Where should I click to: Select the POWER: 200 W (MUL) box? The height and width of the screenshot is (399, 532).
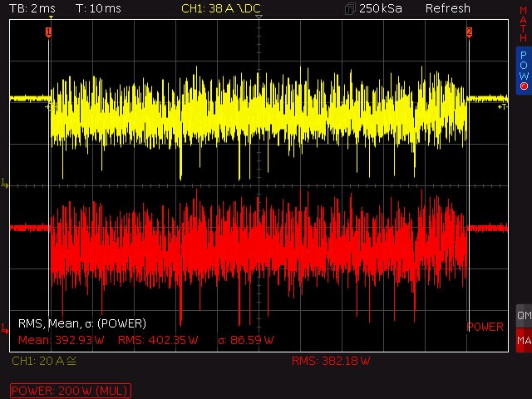point(71,390)
